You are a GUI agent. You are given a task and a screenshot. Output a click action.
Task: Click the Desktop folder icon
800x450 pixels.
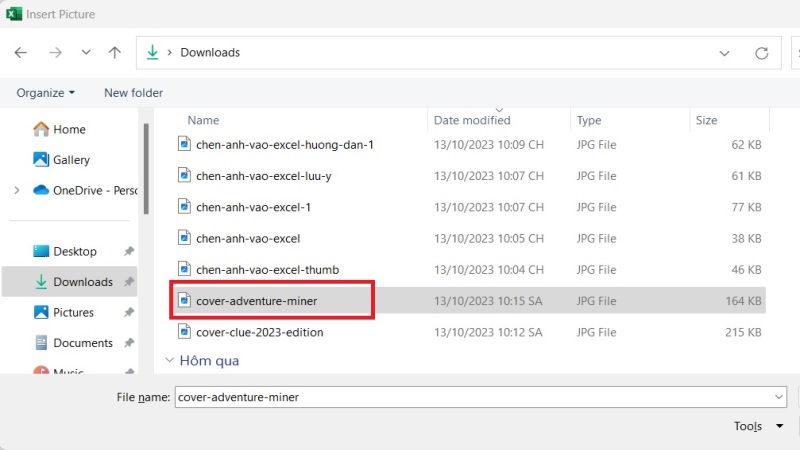coord(41,251)
